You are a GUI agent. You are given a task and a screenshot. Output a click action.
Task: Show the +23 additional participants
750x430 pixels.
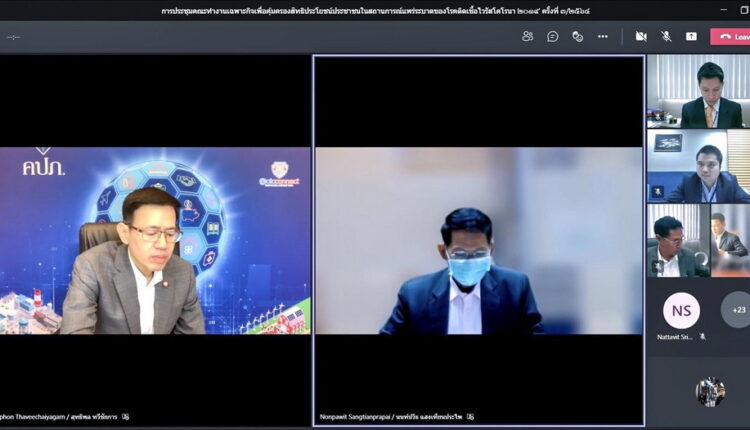[739, 310]
